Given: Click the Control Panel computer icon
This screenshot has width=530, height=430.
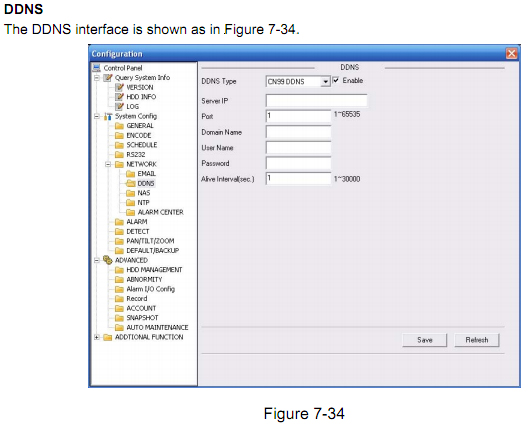Looking at the screenshot, I should point(97,68).
